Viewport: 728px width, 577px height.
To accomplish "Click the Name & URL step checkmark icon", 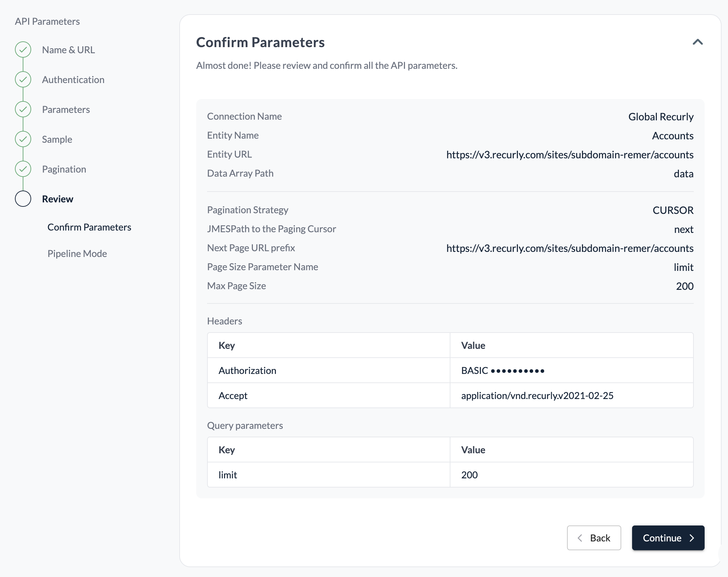I will pyautogui.click(x=23, y=50).
